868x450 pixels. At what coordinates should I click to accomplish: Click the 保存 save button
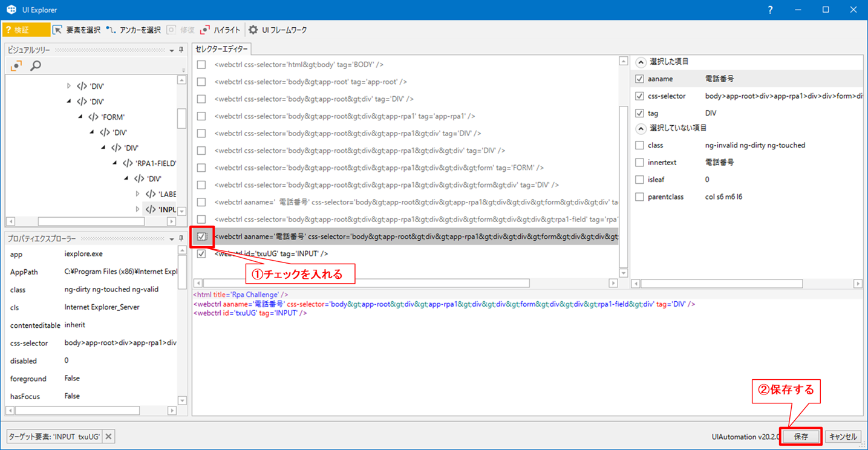pos(801,436)
